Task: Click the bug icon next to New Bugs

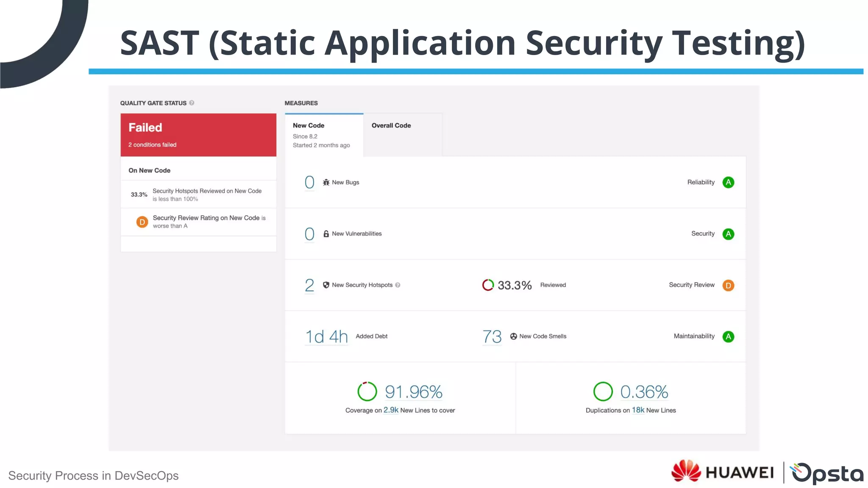Action: point(326,182)
